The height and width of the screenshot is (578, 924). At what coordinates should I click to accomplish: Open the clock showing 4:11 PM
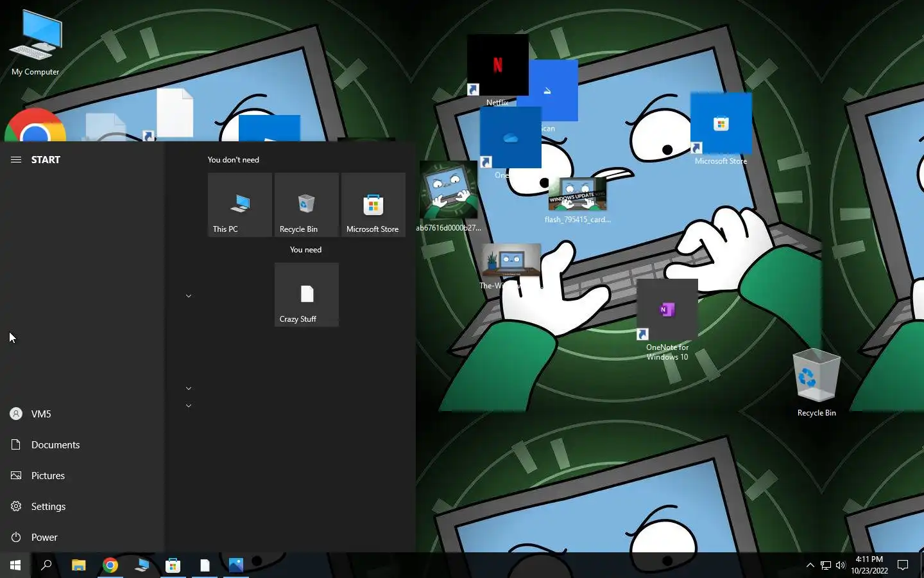point(869,565)
